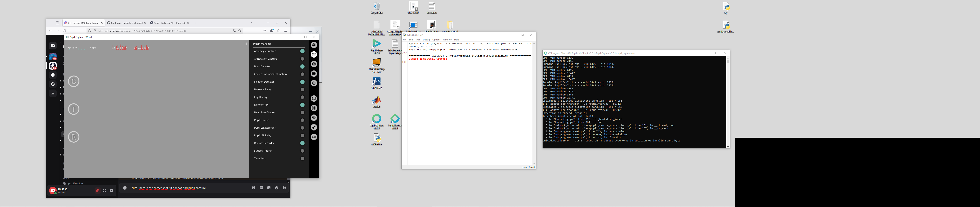Add a server with the plus icon in Discord
This screenshot has width=980, height=207.
click(53, 75)
